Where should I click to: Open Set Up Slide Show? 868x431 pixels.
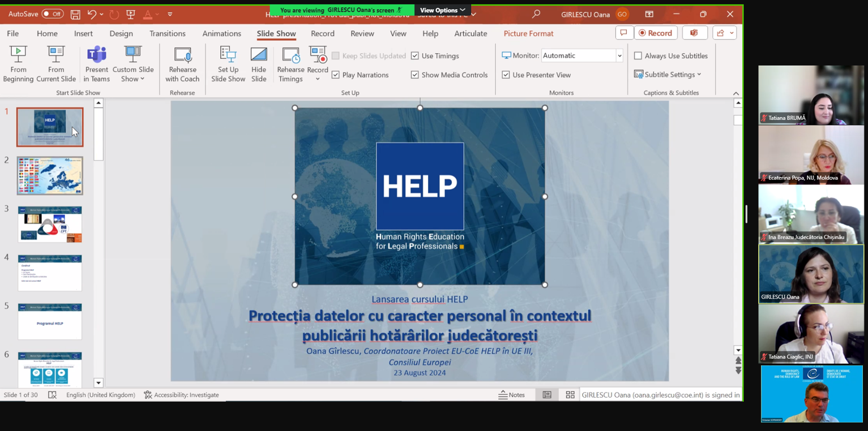[x=228, y=63]
